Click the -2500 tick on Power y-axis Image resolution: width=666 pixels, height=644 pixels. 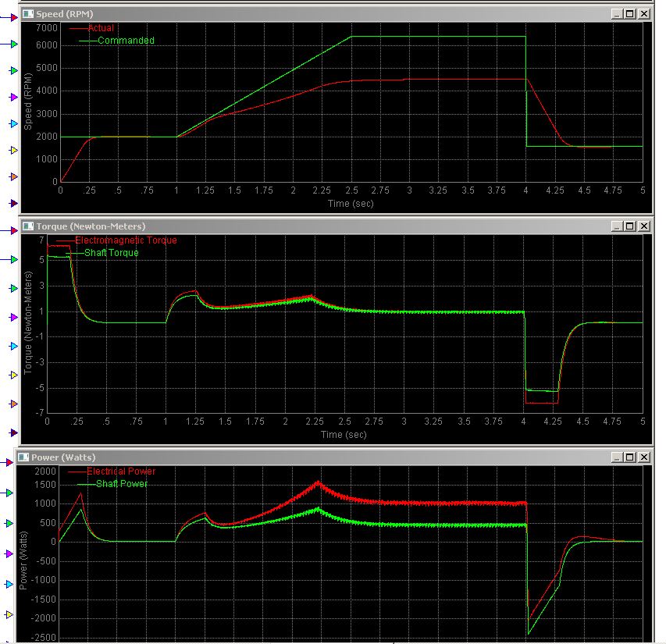(43, 638)
